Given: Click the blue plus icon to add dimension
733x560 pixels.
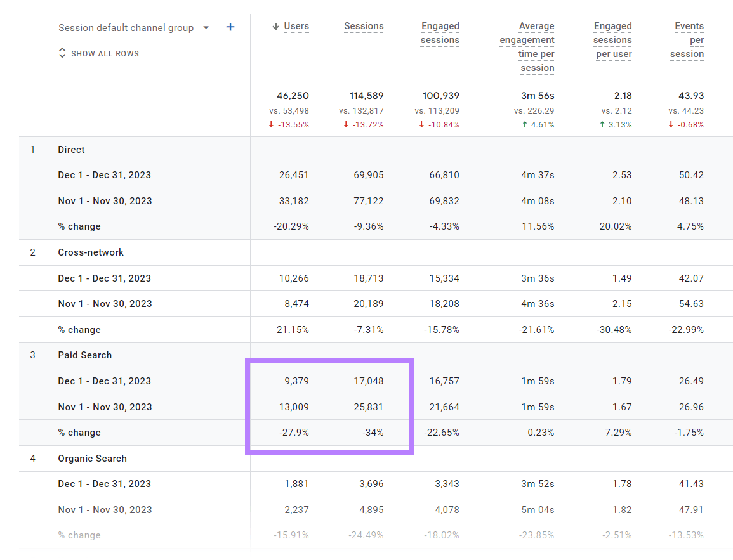Looking at the screenshot, I should [x=230, y=27].
